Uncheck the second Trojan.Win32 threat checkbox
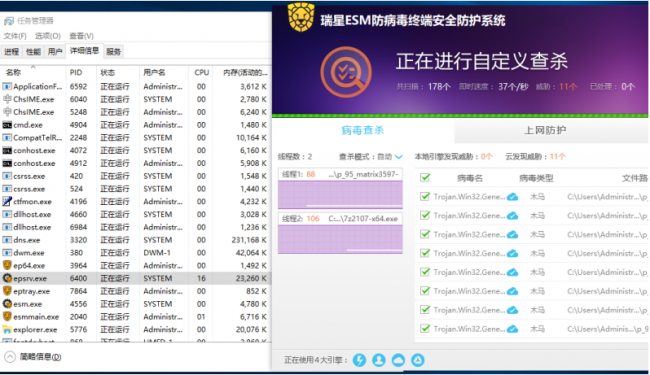The image size is (650, 375). click(x=425, y=215)
